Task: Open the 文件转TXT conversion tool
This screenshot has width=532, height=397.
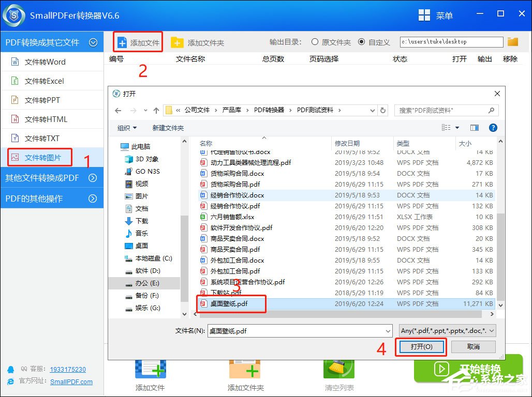Action: coord(39,138)
